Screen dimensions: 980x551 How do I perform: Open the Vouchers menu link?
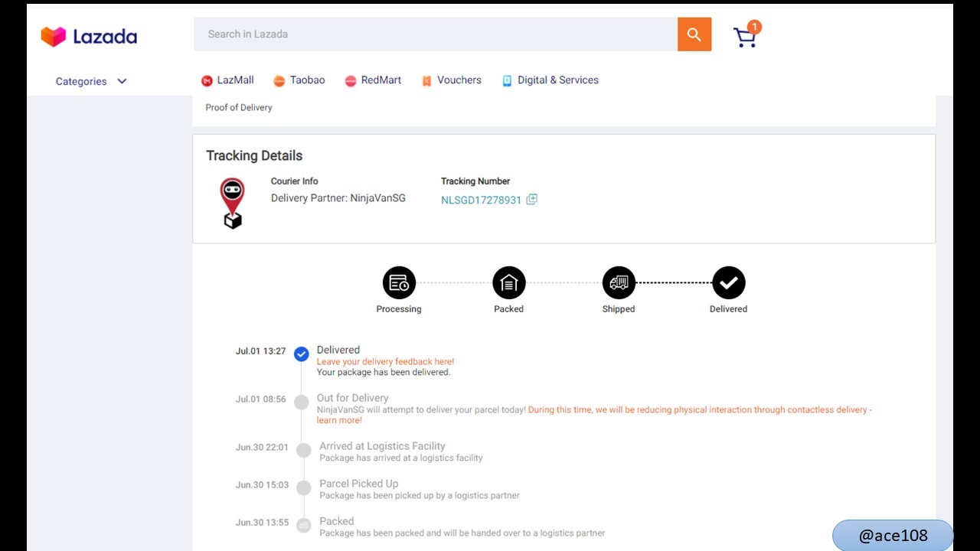click(x=459, y=80)
